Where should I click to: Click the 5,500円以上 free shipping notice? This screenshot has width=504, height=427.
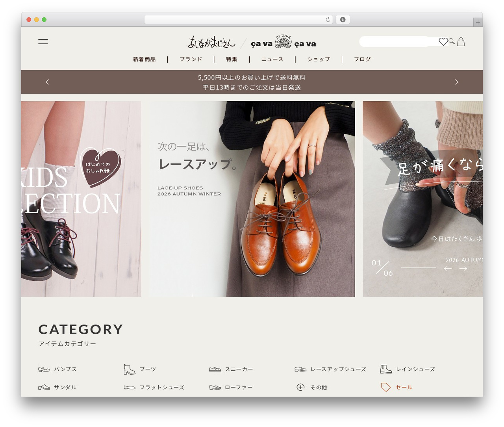252,78
